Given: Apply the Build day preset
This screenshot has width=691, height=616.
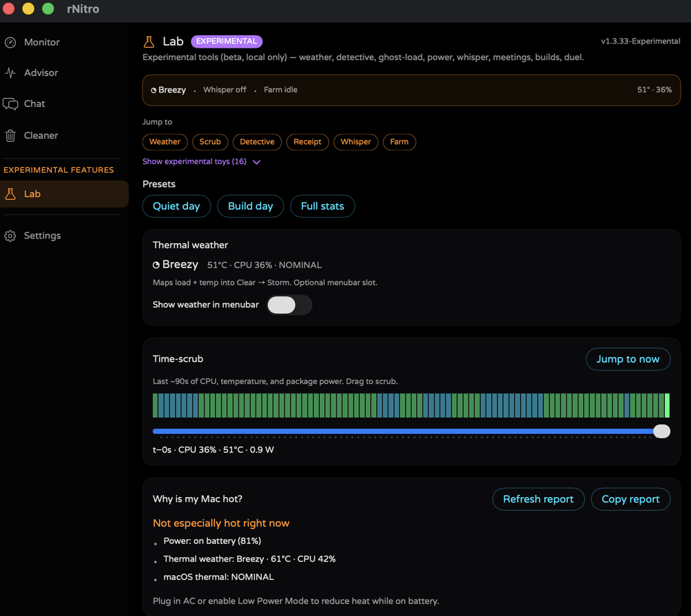Looking at the screenshot, I should coord(250,206).
